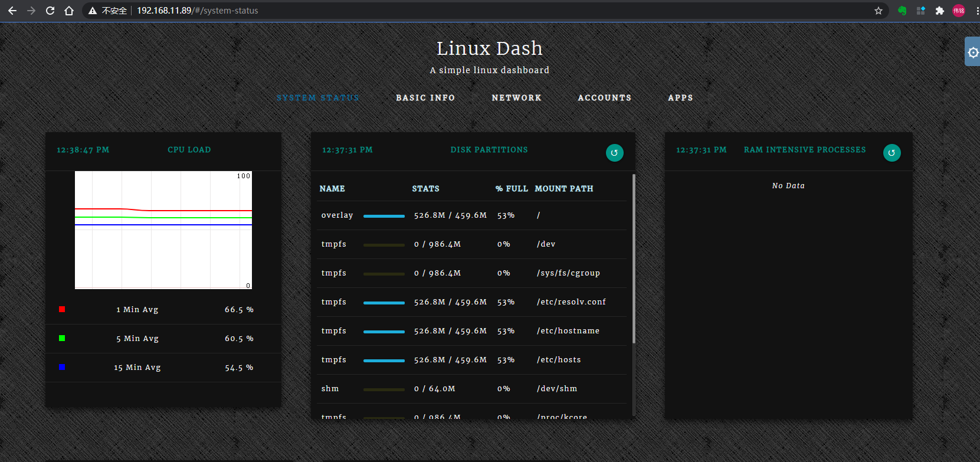Image resolution: width=980 pixels, height=462 pixels.
Task: Click the DISK PARTITIONS widget title
Action: pyautogui.click(x=489, y=150)
